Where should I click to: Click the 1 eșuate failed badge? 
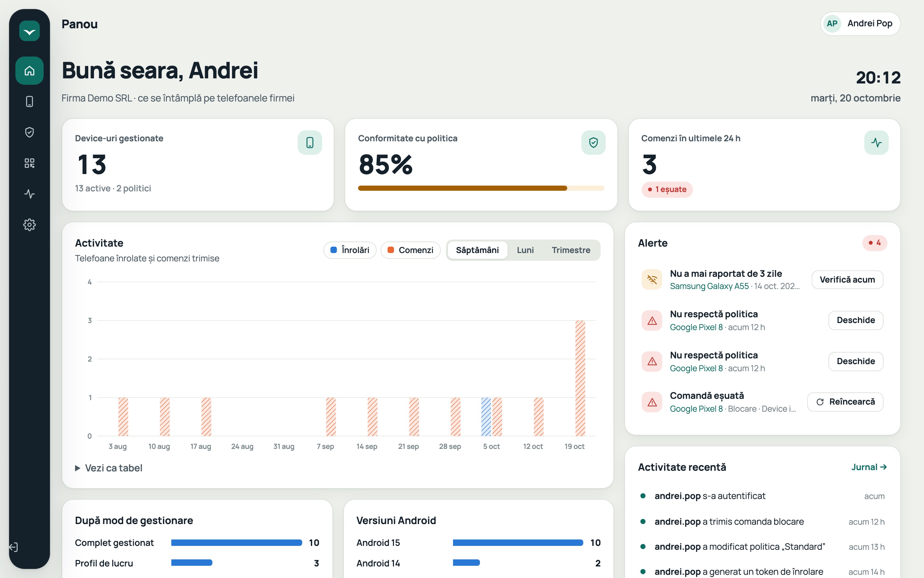click(x=667, y=189)
